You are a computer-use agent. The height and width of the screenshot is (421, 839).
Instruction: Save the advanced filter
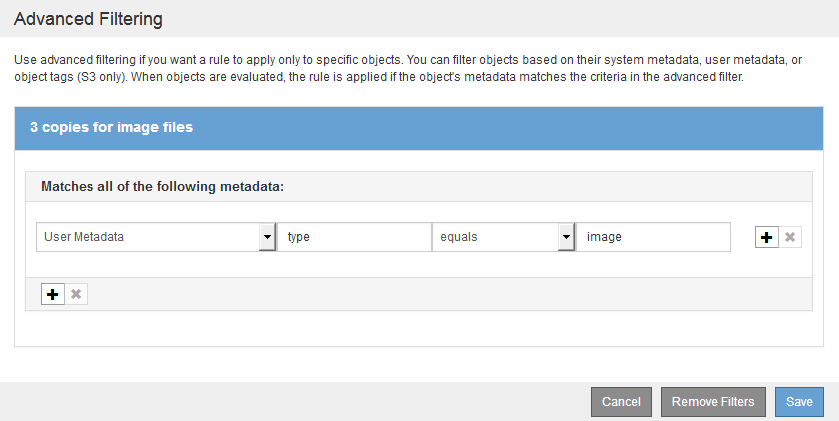coord(799,402)
